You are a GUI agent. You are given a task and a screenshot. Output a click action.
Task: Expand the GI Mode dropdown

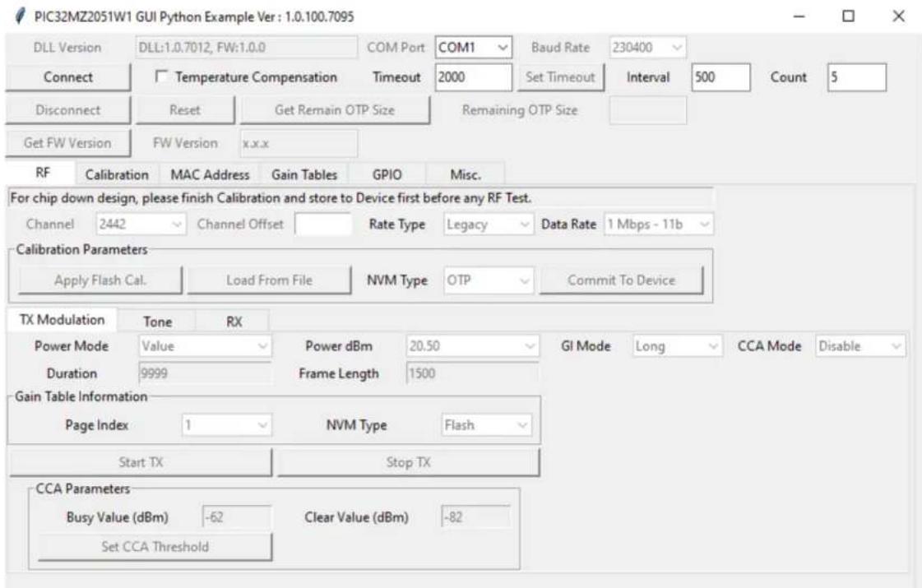click(x=677, y=346)
